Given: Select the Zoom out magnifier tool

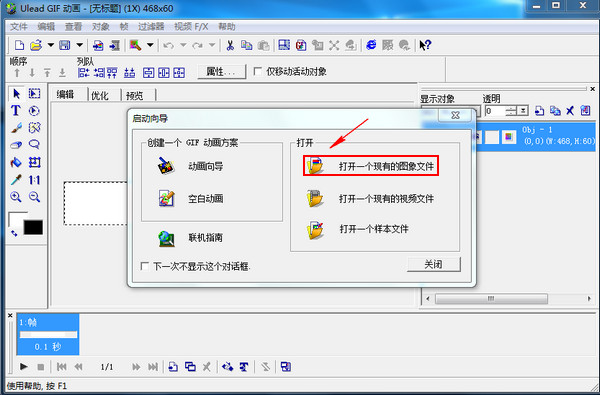Looking at the screenshot, I should [34, 197].
